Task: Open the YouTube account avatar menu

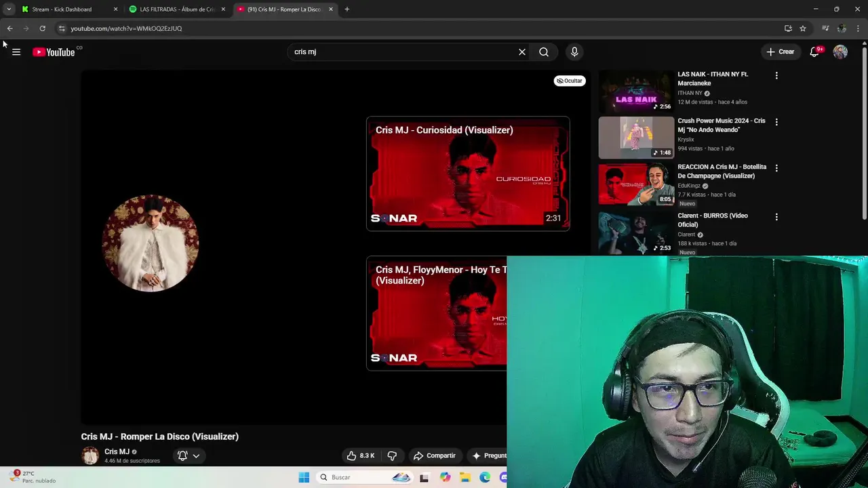Action: (840, 52)
